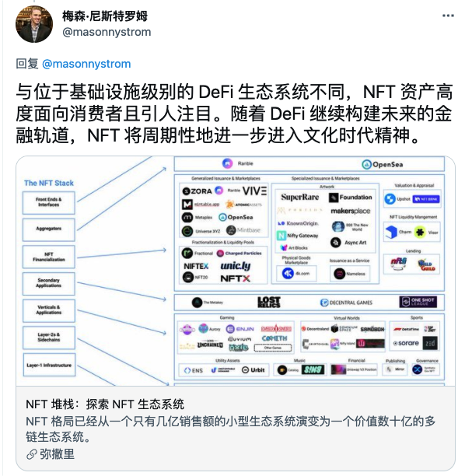Open the author name 梅森·尼斯特罗姆
465x476 pixels.
(105, 16)
